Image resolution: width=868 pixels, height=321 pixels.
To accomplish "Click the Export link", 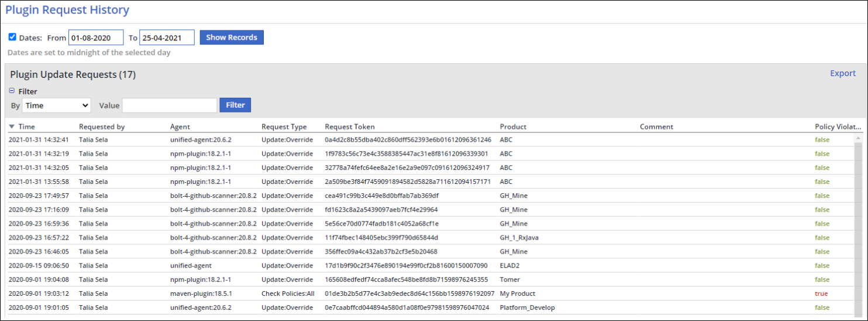I will 842,73.
